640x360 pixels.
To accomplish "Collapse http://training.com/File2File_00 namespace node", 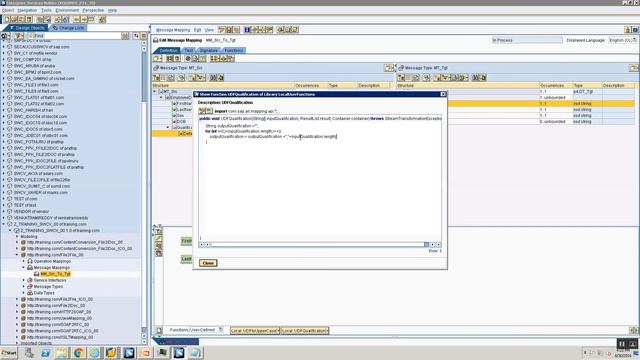I will click(x=17, y=255).
